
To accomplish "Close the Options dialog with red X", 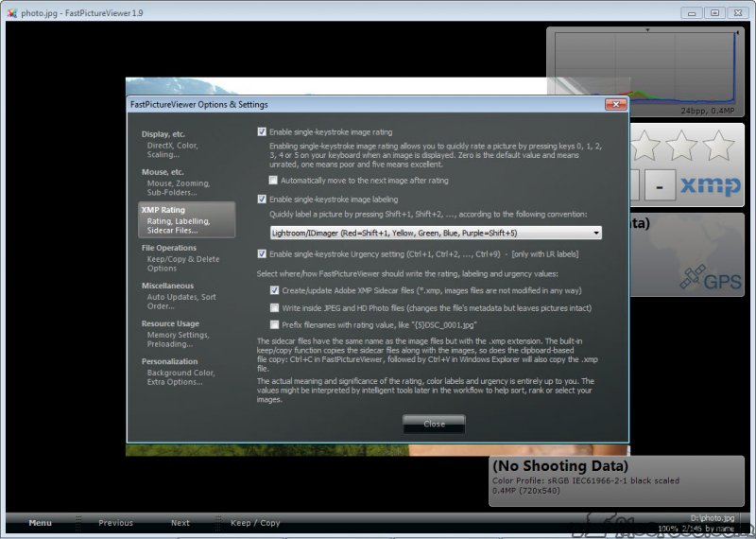I will [x=616, y=104].
